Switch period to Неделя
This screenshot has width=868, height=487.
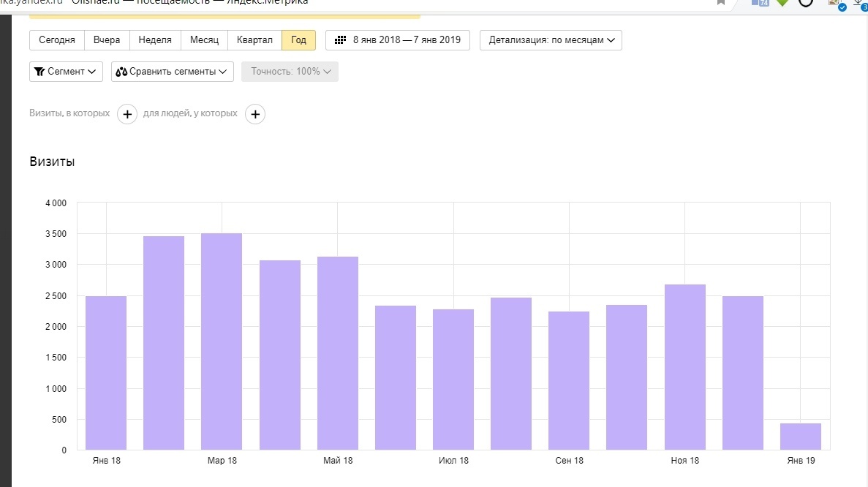coord(155,40)
